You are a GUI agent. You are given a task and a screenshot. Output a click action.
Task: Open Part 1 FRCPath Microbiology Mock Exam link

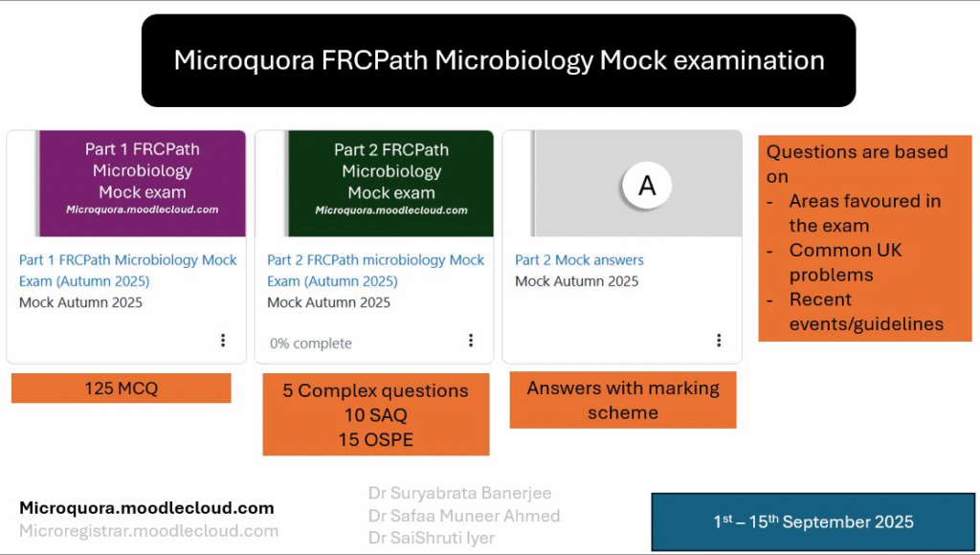click(127, 270)
